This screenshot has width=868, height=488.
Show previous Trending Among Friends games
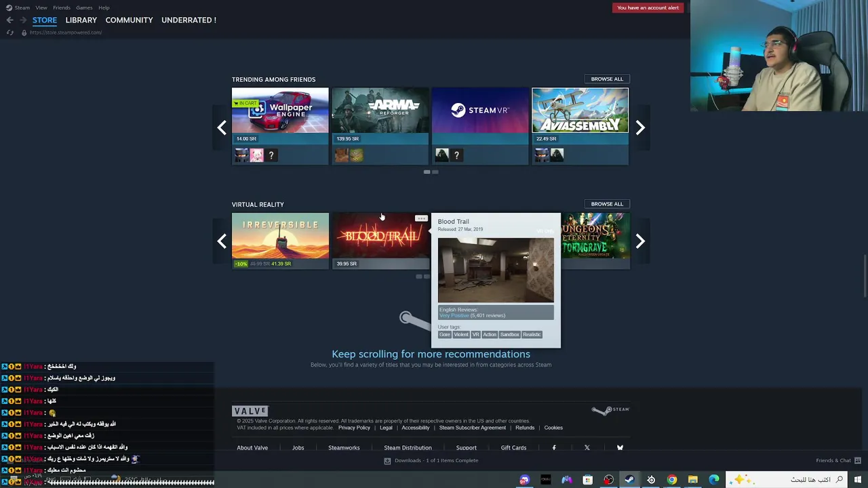pos(222,127)
